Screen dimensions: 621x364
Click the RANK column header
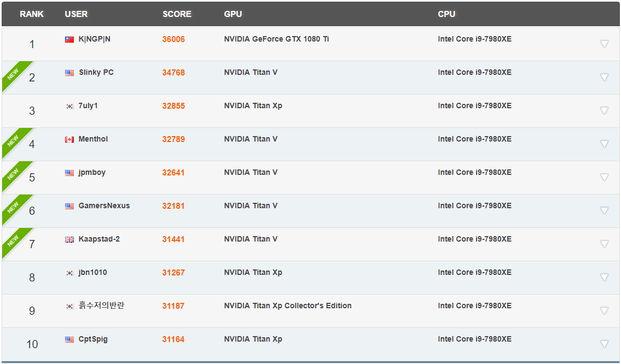[32, 14]
